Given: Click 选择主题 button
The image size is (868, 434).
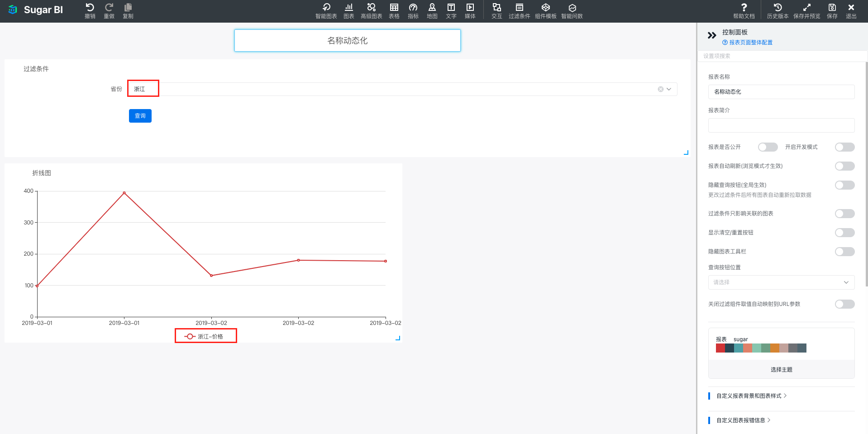Looking at the screenshot, I should [x=782, y=370].
